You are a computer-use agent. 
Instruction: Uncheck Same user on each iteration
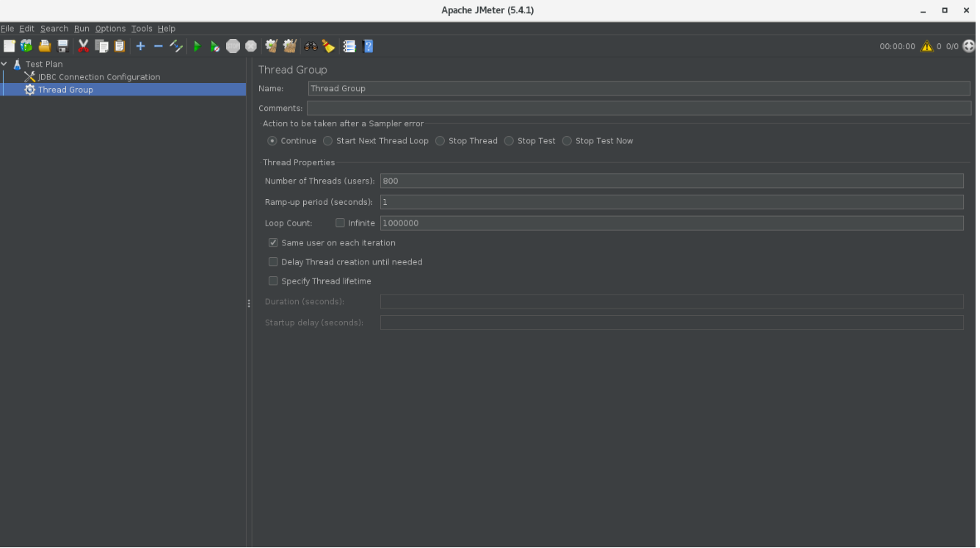click(273, 243)
